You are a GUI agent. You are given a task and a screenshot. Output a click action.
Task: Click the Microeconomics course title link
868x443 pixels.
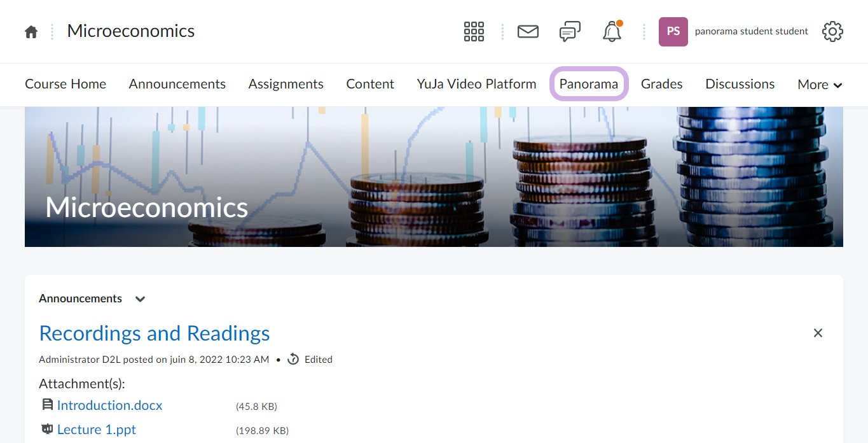[x=131, y=31]
